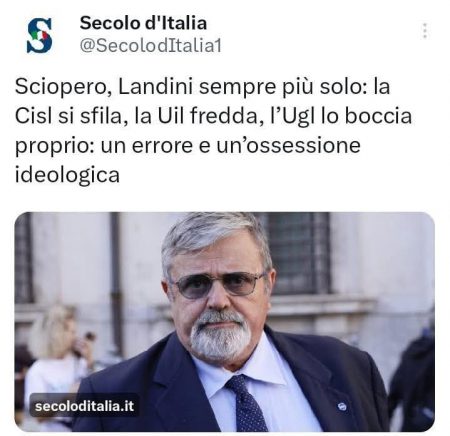Click the name "Landini" in the post text
Viewport: 450px width, 436px height.
155,86
